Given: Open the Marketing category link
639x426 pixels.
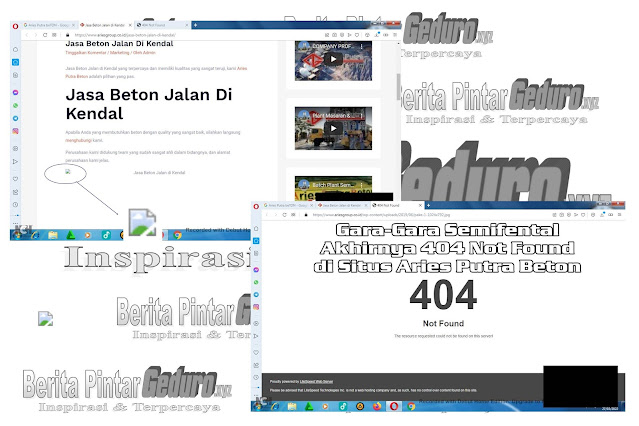Looking at the screenshot, I should [x=119, y=53].
